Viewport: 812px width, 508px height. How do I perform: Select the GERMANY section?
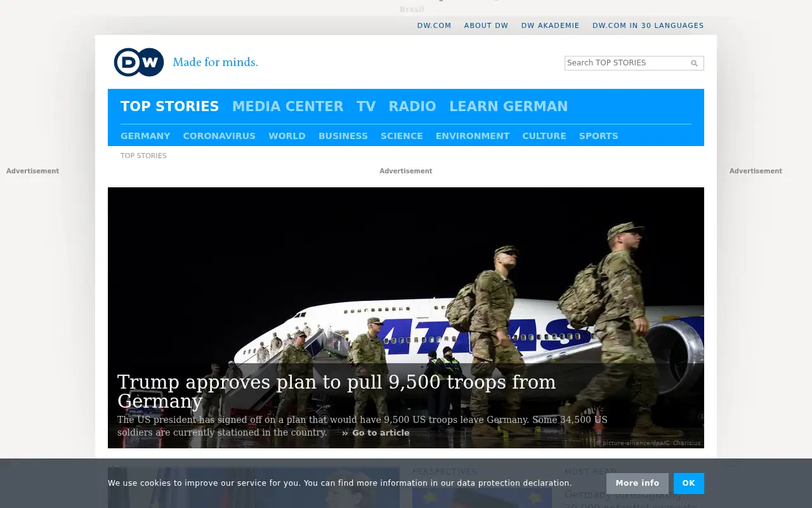[145, 136]
